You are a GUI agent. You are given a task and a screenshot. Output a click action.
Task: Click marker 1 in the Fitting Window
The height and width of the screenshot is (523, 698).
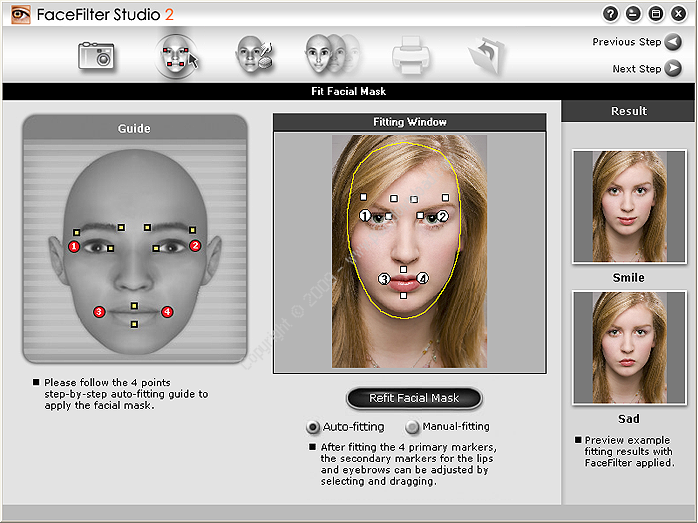coord(365,215)
